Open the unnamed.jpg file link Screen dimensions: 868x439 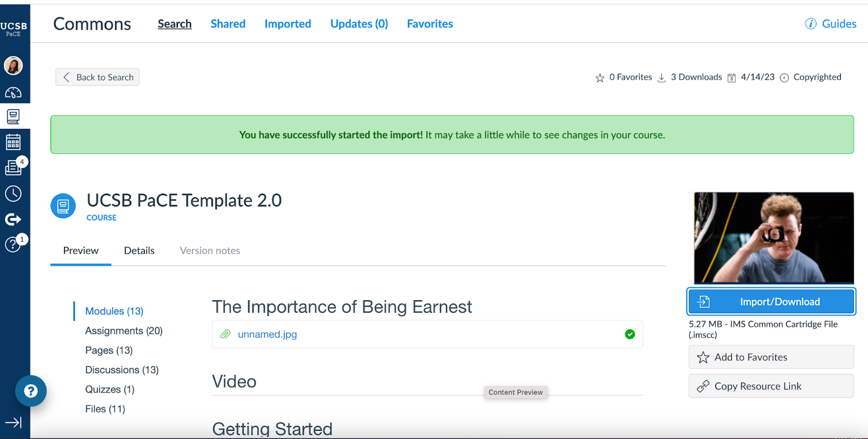click(267, 334)
